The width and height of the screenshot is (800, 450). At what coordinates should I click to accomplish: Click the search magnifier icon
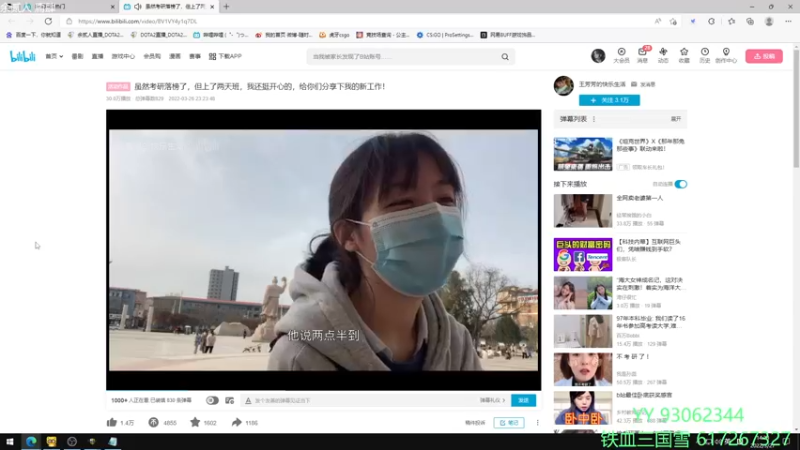[x=505, y=57]
